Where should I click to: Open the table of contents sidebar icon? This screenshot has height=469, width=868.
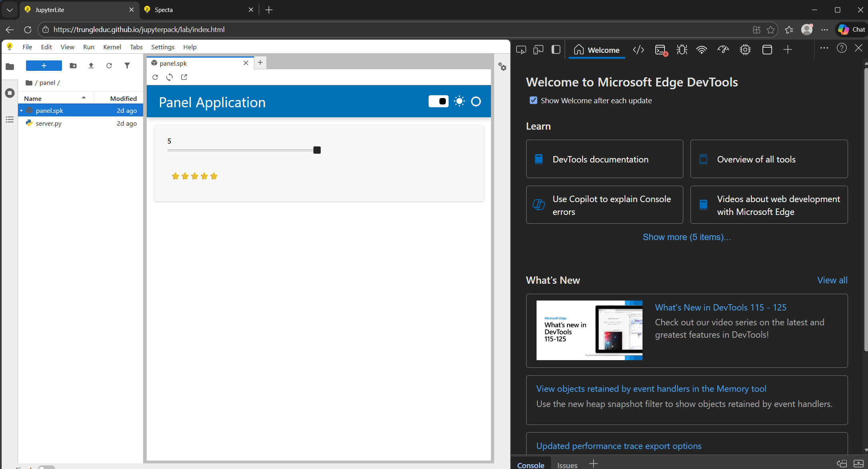click(10, 119)
